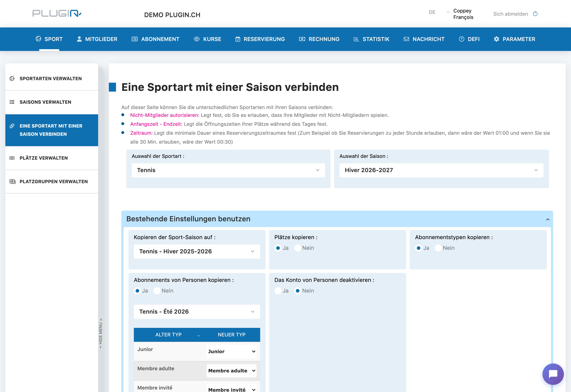
Task: Click the Nachricht envelope icon
Action: (x=406, y=39)
